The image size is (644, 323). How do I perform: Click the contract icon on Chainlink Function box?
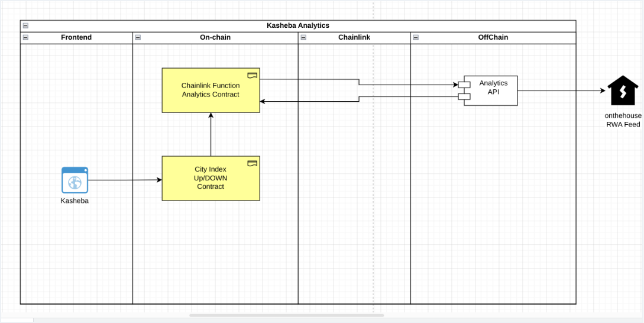(x=252, y=75)
